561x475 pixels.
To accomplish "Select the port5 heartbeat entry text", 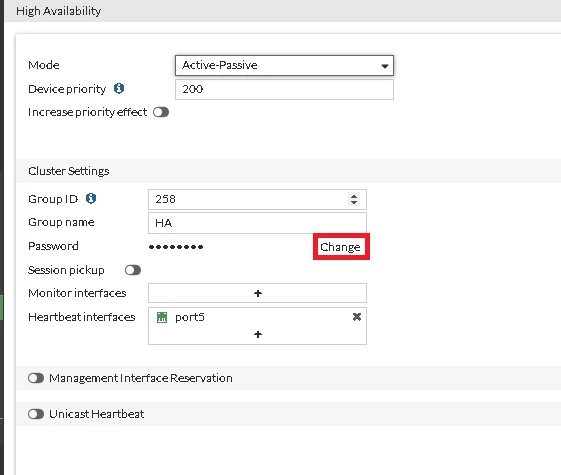I will (x=190, y=318).
